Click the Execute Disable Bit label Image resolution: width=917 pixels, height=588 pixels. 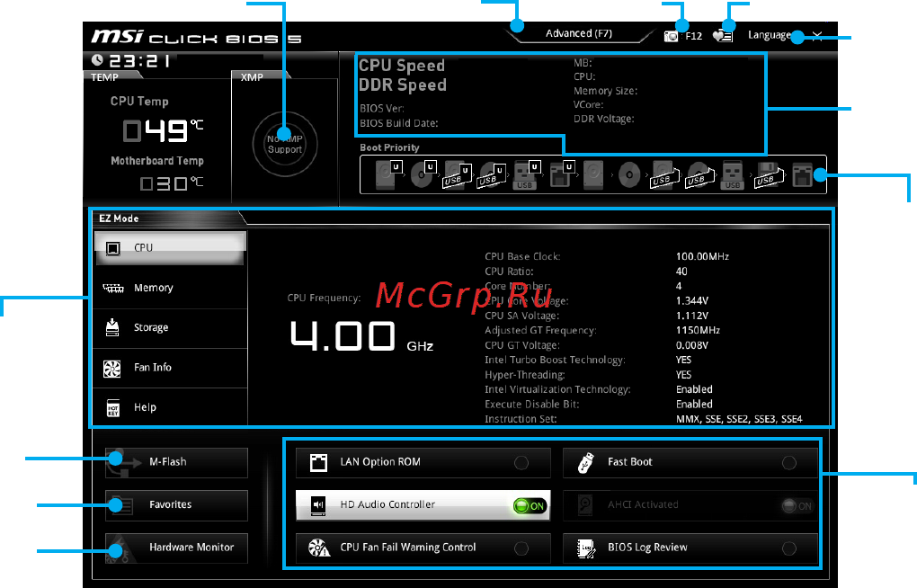point(531,405)
